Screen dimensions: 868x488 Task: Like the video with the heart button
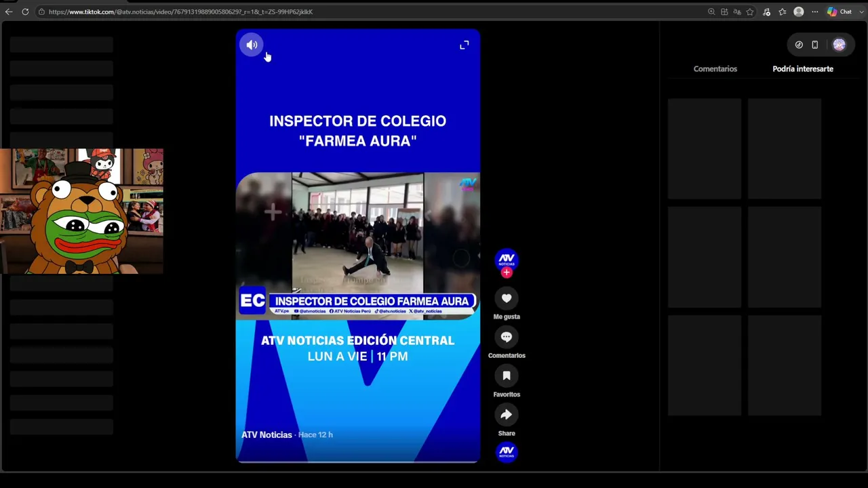[507, 298]
